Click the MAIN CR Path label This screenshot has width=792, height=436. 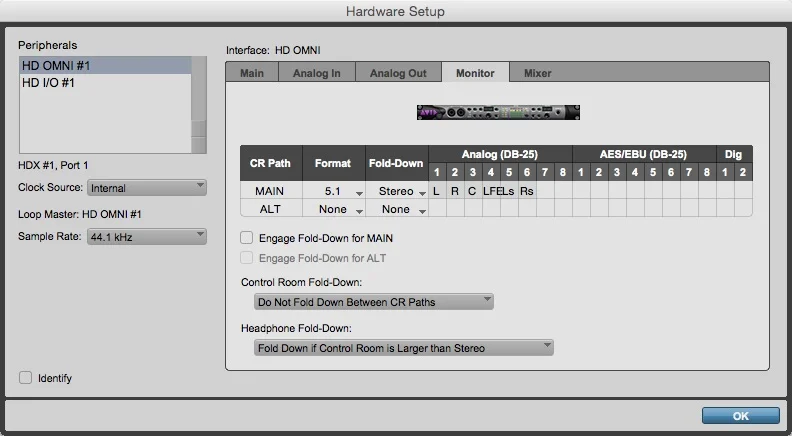coord(269,191)
